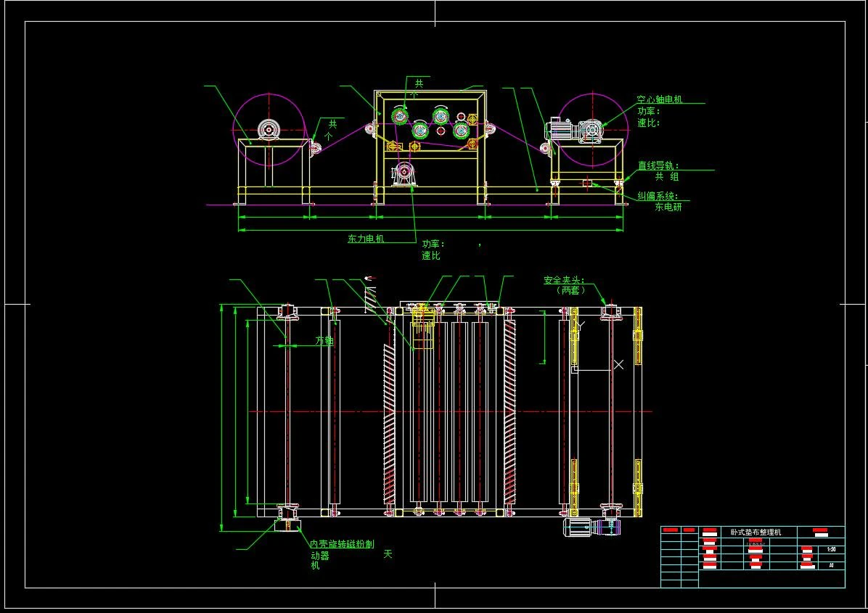Select the 安全夹头： annotation
Image resolution: width=868 pixels, height=613 pixels.
[x=564, y=281]
